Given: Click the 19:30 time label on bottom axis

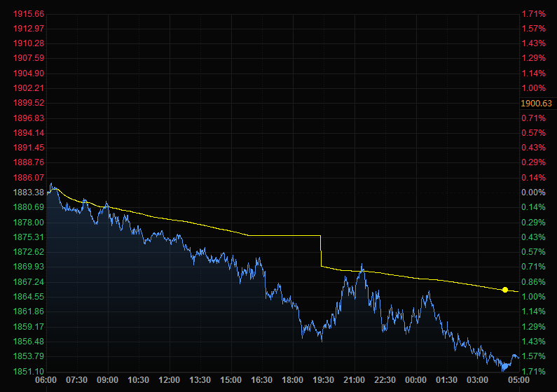Looking at the screenshot, I should pos(324,379).
